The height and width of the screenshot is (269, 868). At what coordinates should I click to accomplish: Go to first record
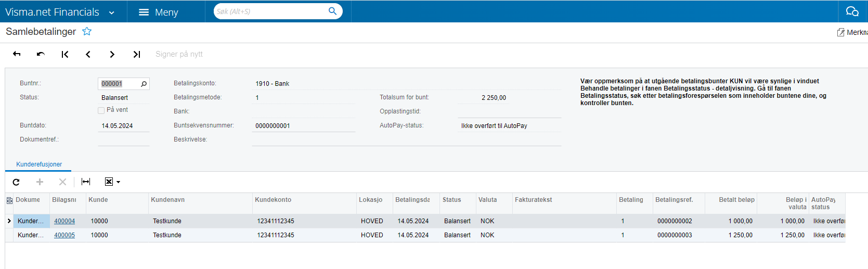pos(65,54)
